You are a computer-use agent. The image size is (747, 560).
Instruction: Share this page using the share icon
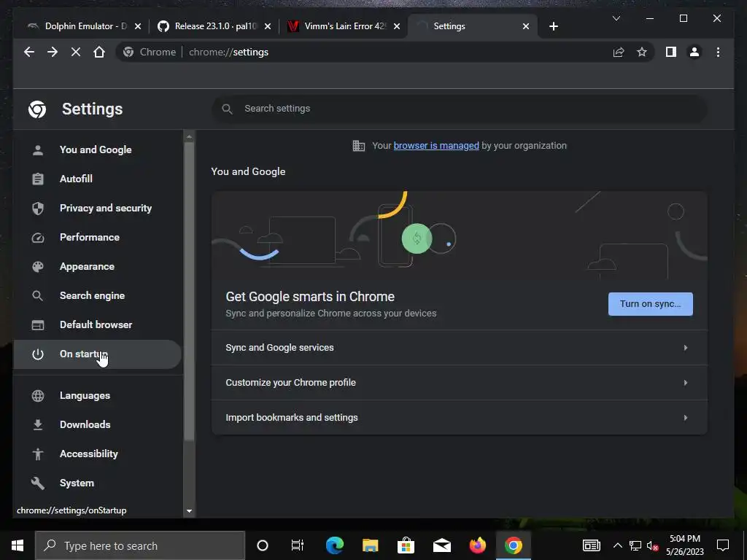[619, 52]
